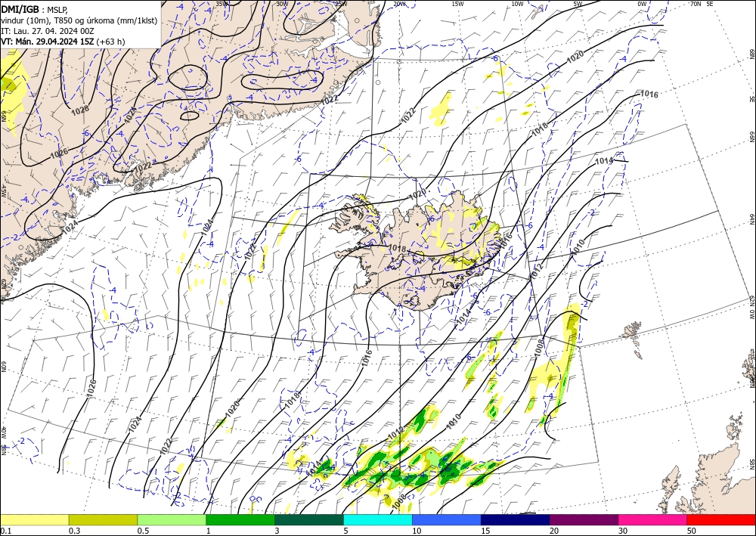Click the "IT: Lau. 27. 04. 2024 00Z" line
The height and width of the screenshot is (536, 756).
click(47, 31)
